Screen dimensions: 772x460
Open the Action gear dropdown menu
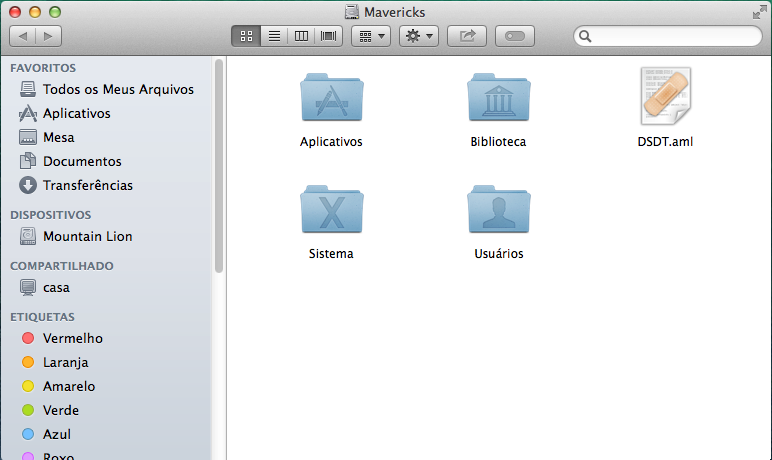418,36
